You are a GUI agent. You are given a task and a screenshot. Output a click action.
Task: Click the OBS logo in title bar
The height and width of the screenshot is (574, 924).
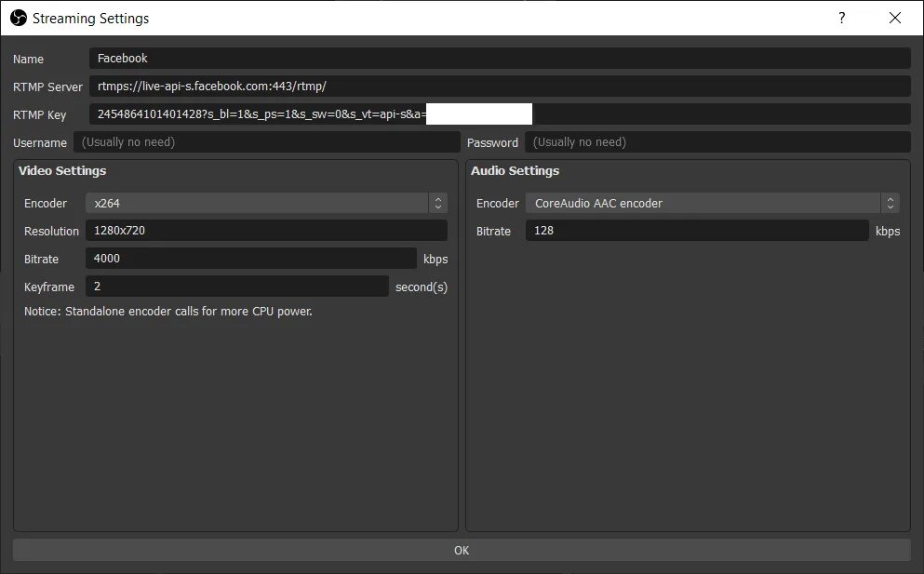pos(19,19)
